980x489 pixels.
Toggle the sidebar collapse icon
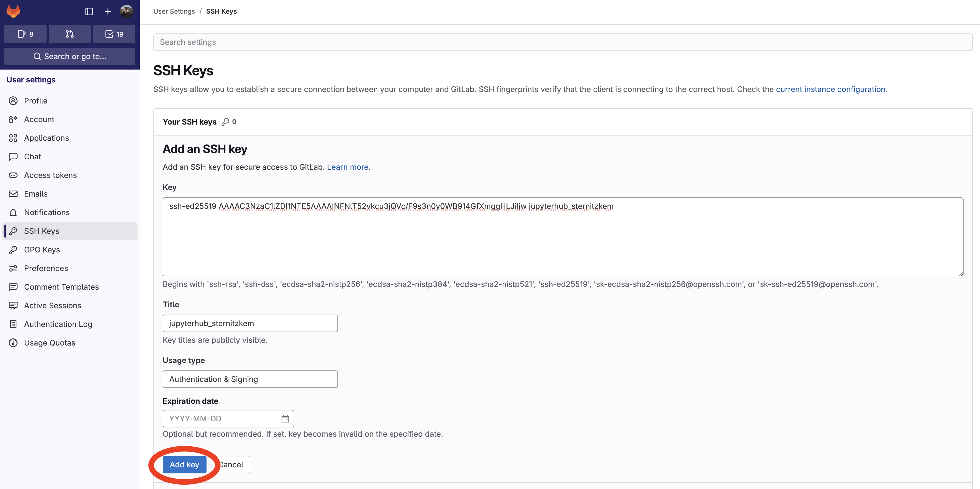(x=89, y=12)
